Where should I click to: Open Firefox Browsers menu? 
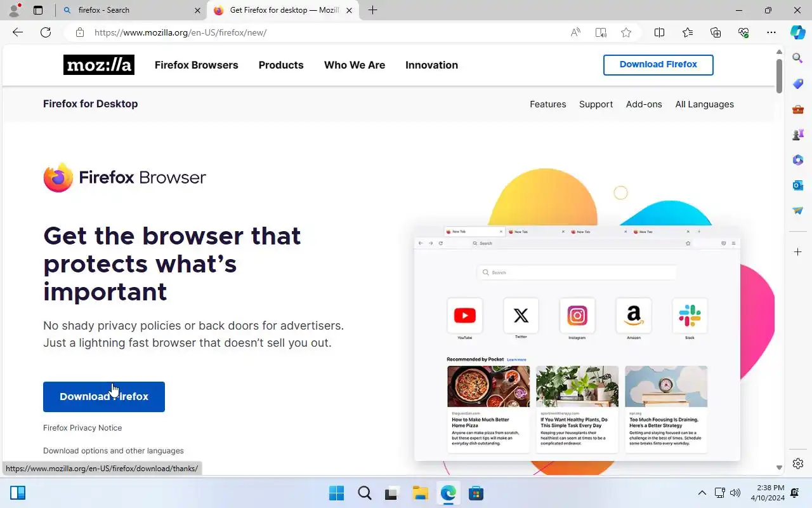197,65
